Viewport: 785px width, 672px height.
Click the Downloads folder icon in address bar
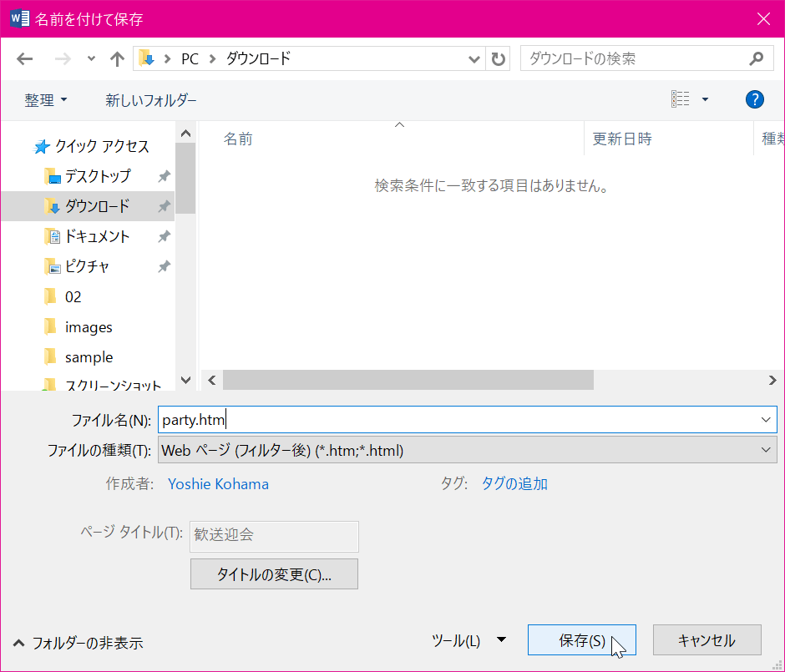[x=146, y=58]
